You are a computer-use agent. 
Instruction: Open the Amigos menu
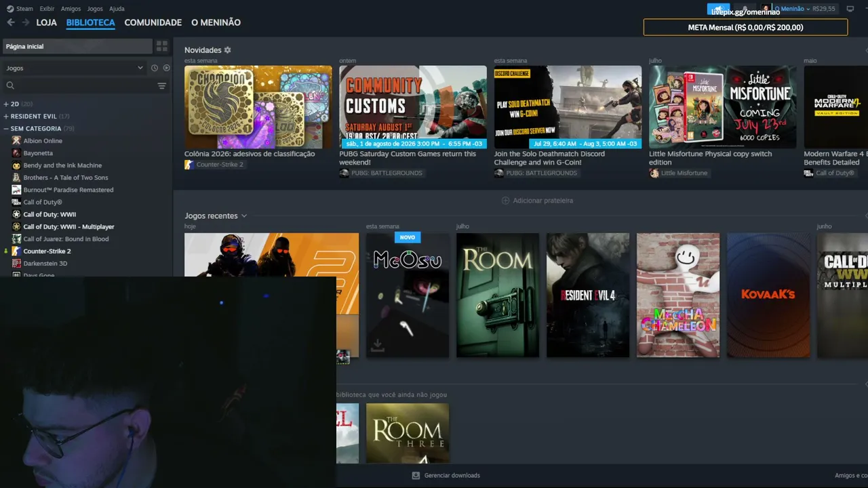pyautogui.click(x=71, y=9)
